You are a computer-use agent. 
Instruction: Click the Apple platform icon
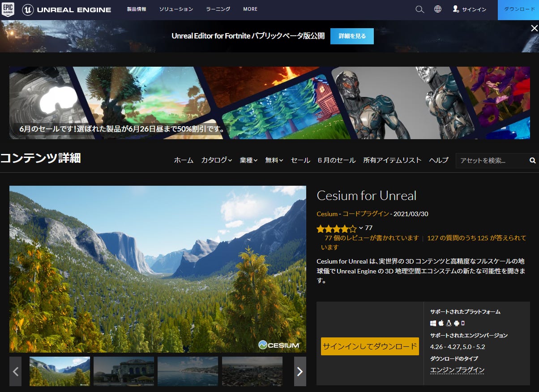point(441,323)
